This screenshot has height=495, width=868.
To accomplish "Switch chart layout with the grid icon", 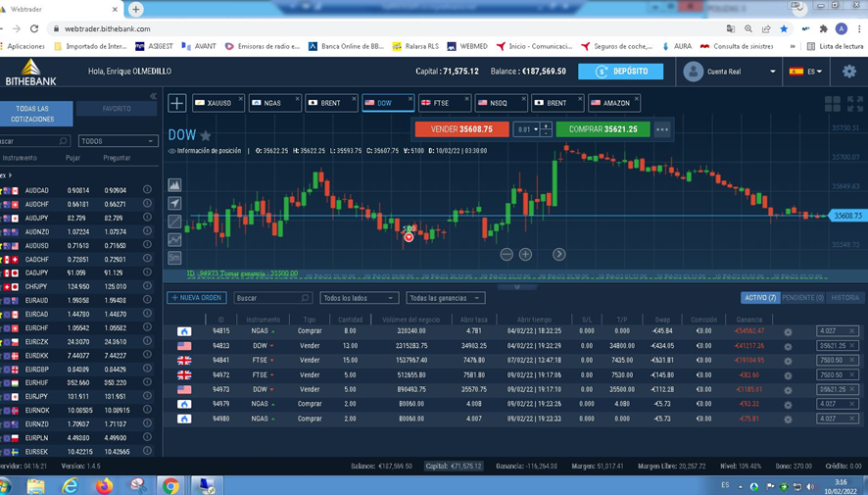I will point(832,104).
